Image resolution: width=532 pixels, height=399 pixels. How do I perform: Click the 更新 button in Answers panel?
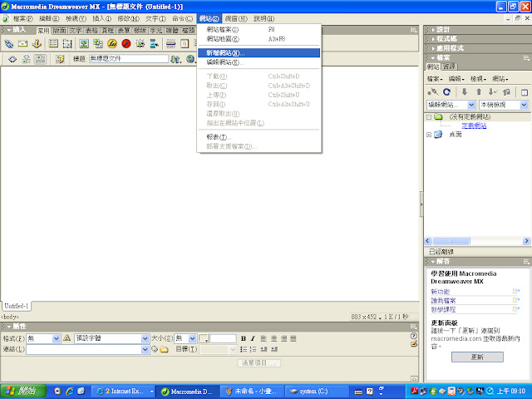477,357
